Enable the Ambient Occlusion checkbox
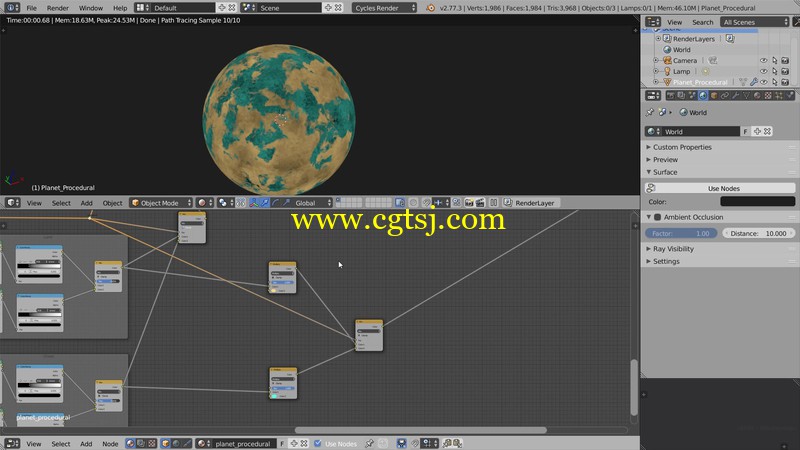The image size is (800, 450). pyautogui.click(x=658, y=217)
